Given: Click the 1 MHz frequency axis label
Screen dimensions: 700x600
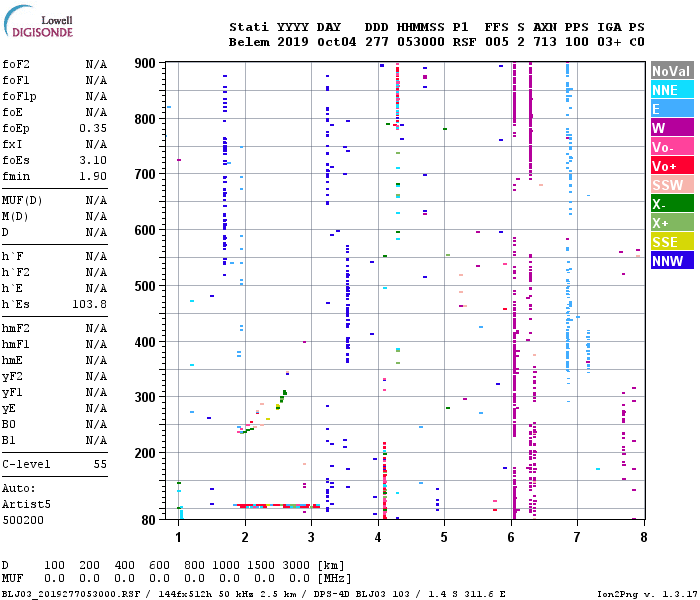Looking at the screenshot, I should [179, 537].
